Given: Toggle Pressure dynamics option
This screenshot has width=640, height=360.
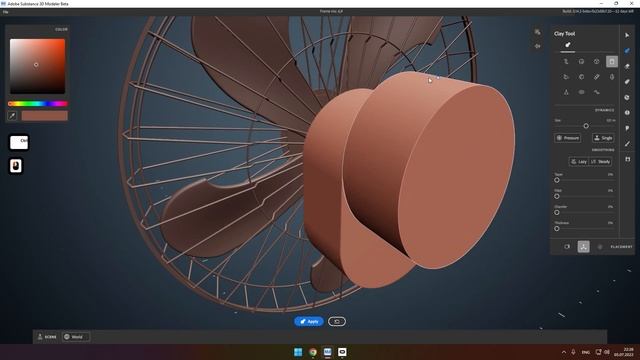Looking at the screenshot, I should click(567, 138).
